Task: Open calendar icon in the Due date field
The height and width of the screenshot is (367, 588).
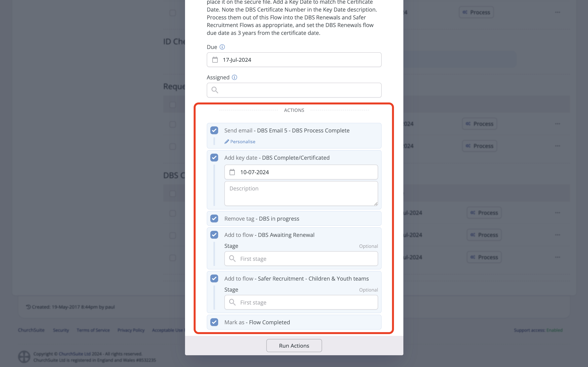Action: (x=215, y=60)
